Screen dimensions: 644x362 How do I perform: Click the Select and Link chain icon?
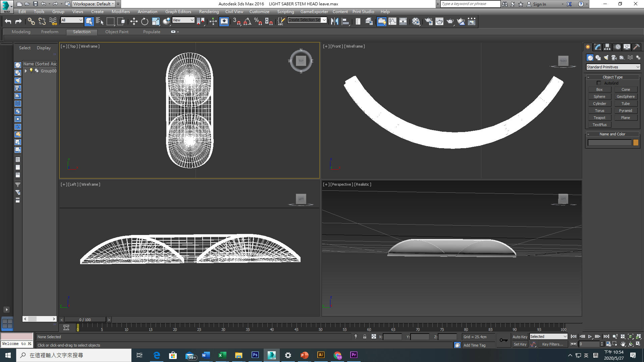pos(31,21)
